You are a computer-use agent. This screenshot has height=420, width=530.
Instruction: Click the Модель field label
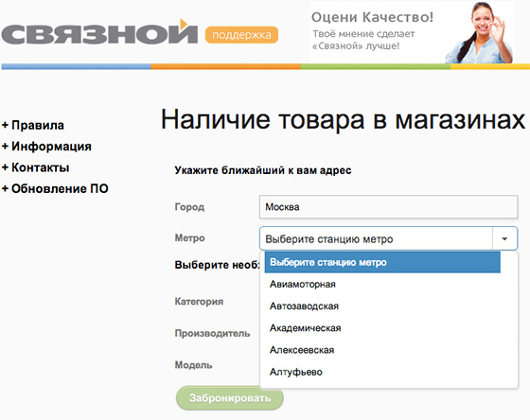193,365
